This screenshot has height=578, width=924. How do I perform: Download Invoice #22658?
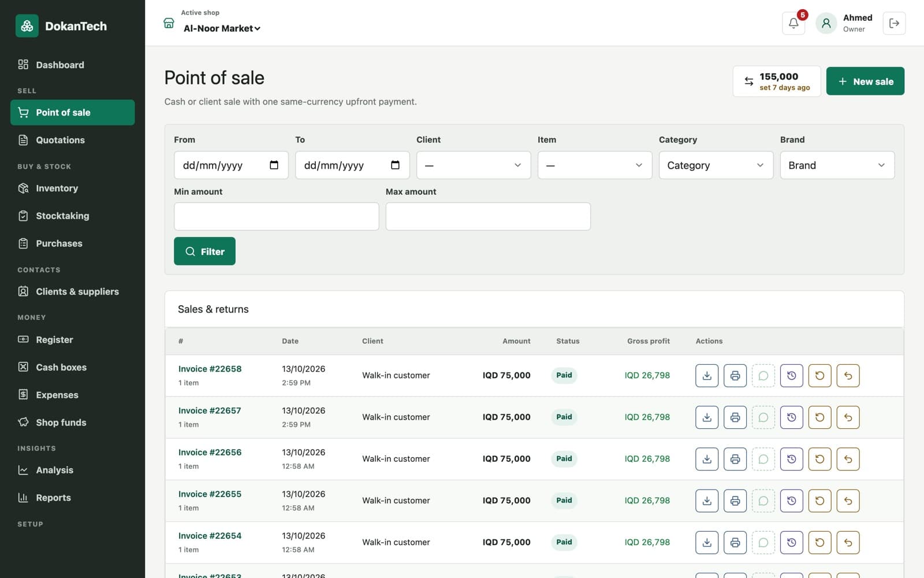[x=707, y=376]
